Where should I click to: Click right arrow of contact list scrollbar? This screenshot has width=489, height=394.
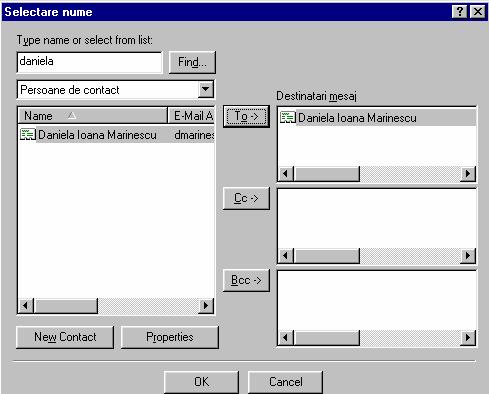click(206, 305)
